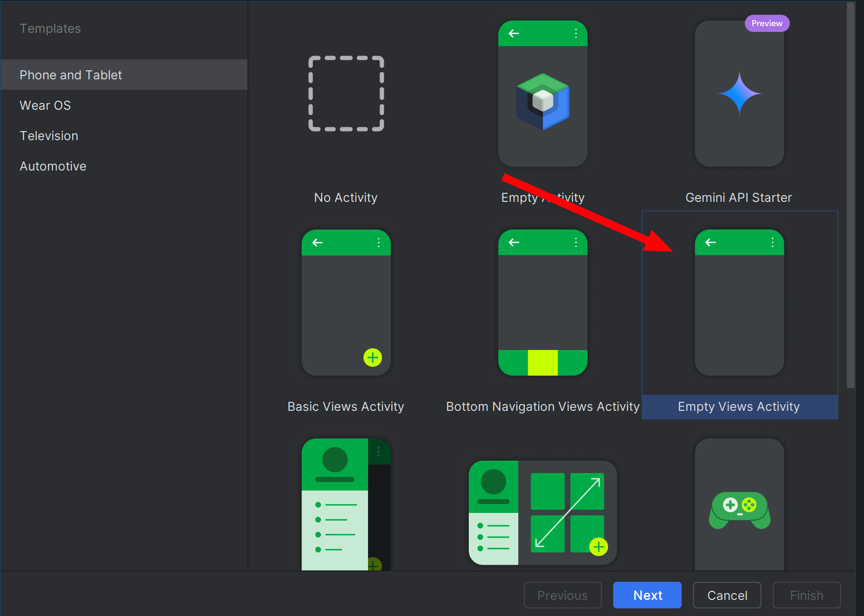
Task: Select the Gemini API Starter template
Action: coord(739,94)
